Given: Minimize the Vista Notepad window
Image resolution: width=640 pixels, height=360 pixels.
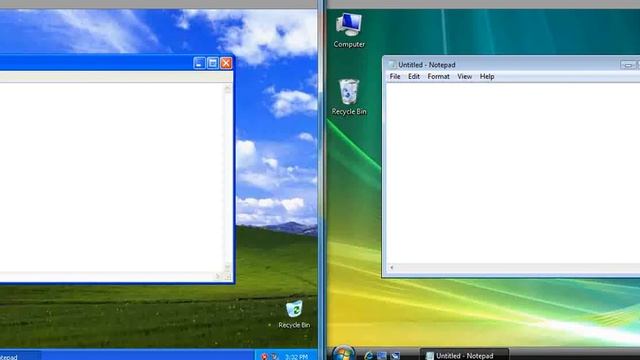Looking at the screenshot, I should [x=628, y=64].
